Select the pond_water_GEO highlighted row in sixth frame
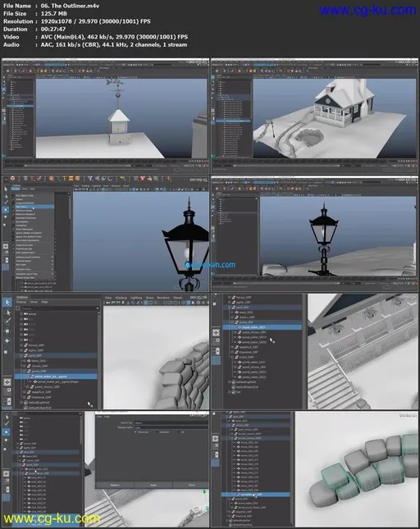This screenshot has width=420, height=529. pos(262,327)
